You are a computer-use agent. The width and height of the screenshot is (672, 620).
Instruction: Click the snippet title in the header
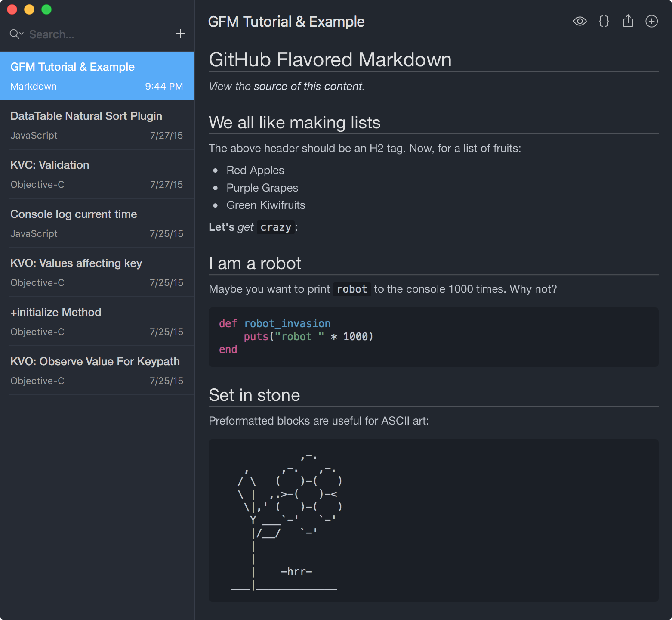286,22
